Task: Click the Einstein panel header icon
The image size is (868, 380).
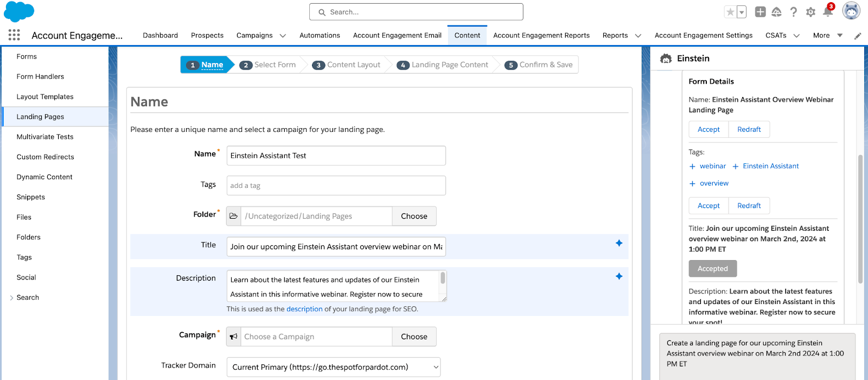Action: click(x=666, y=59)
